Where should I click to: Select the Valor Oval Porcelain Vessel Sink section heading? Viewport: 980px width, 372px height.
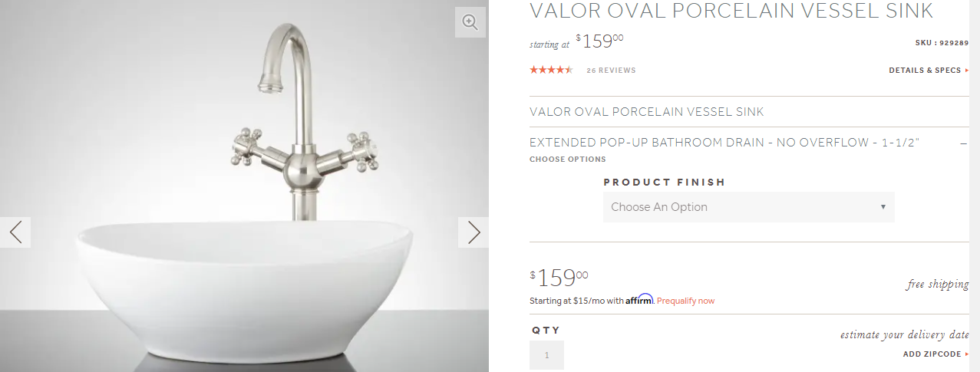click(647, 112)
